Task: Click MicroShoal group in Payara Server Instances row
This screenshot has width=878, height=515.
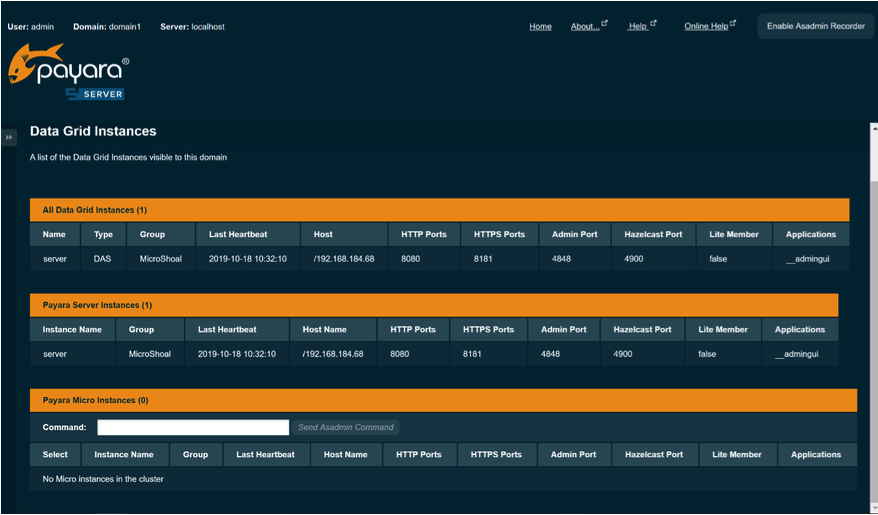Action: 149,354
